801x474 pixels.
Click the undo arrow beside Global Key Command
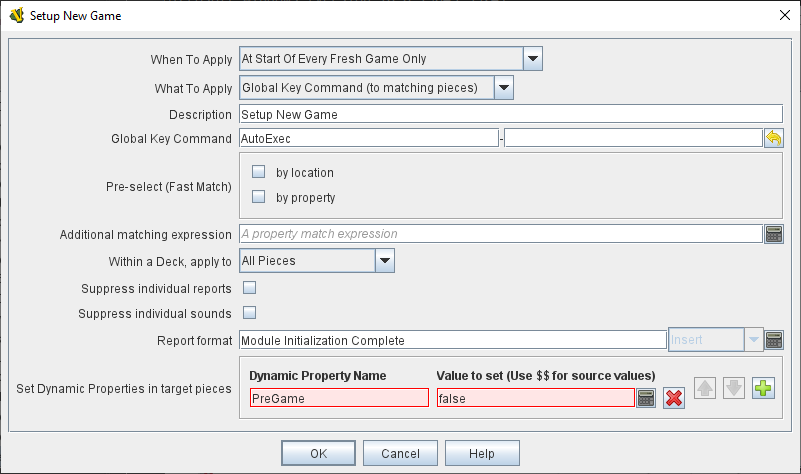[x=773, y=138]
